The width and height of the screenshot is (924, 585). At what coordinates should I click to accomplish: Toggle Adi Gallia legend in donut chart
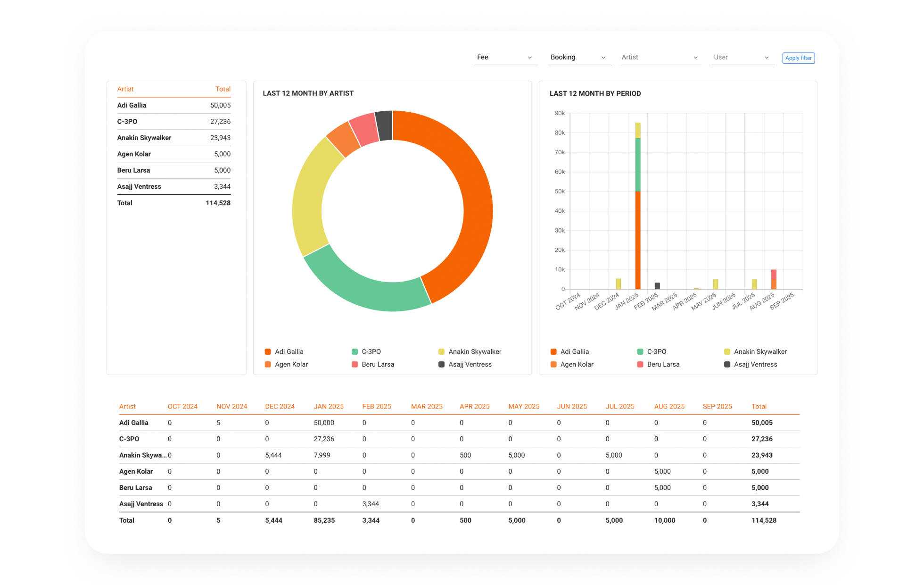click(289, 351)
